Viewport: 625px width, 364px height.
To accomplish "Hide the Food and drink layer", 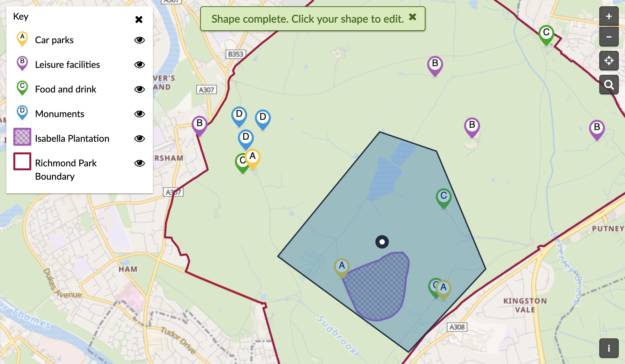I will (x=139, y=89).
